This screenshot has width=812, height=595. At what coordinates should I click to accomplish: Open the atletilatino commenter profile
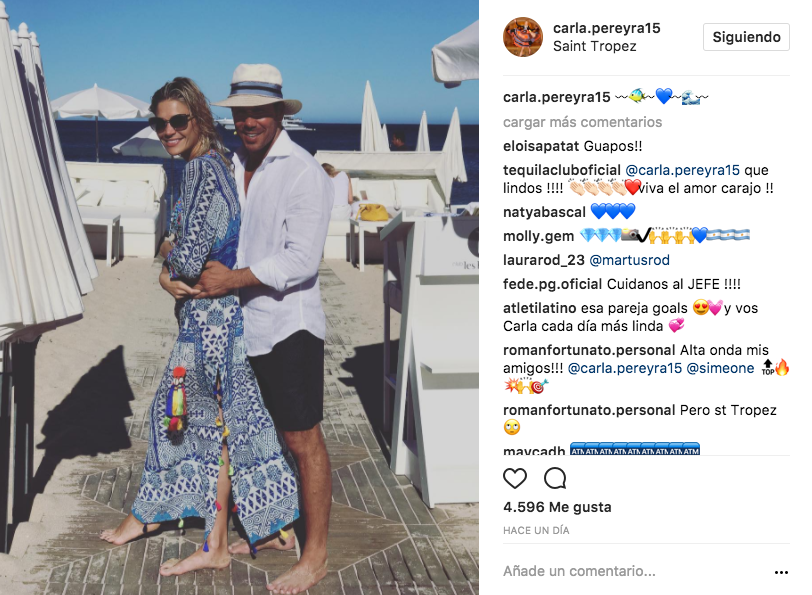coord(540,308)
